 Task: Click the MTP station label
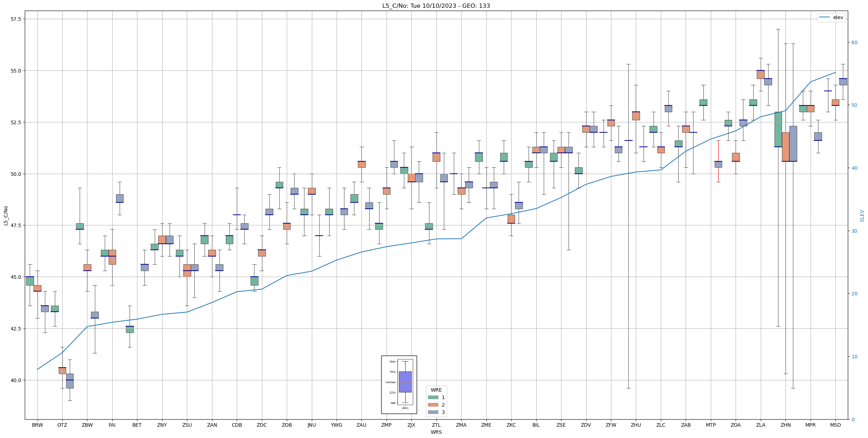click(x=711, y=425)
